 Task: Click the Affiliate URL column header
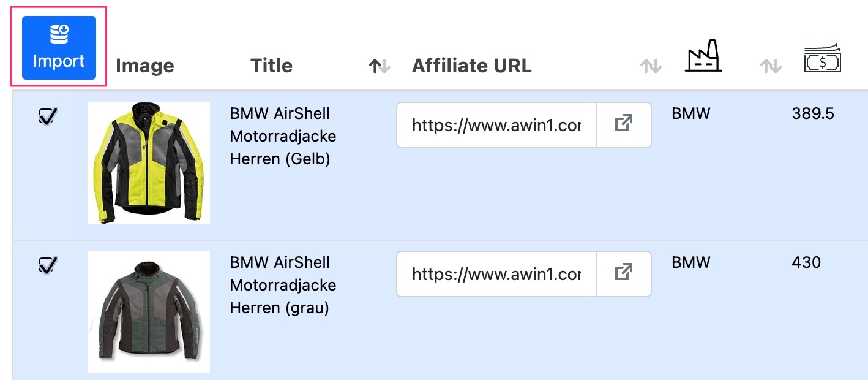click(471, 66)
